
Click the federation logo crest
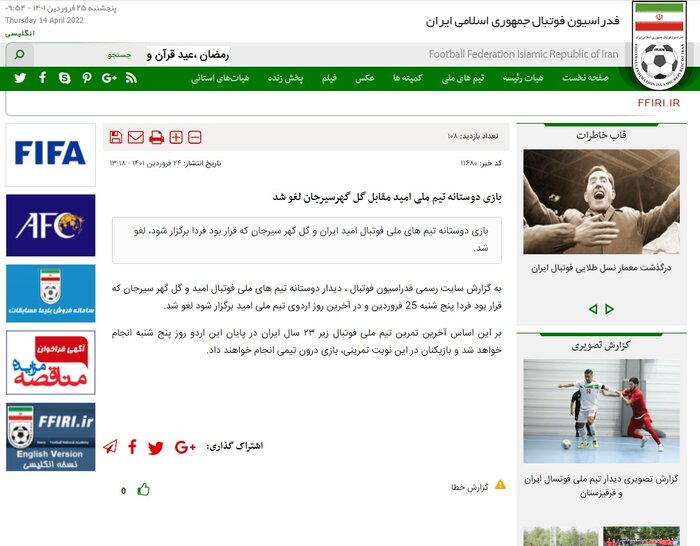659,45
